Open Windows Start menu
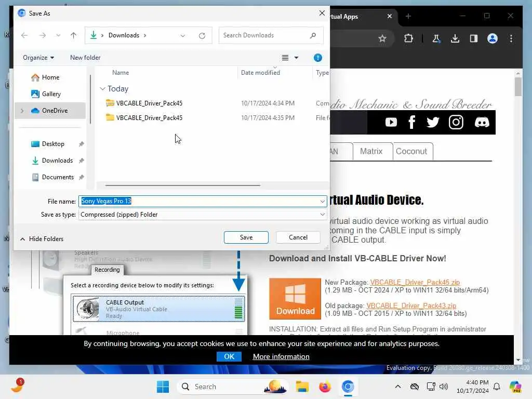Image resolution: width=532 pixels, height=399 pixels. click(x=163, y=387)
